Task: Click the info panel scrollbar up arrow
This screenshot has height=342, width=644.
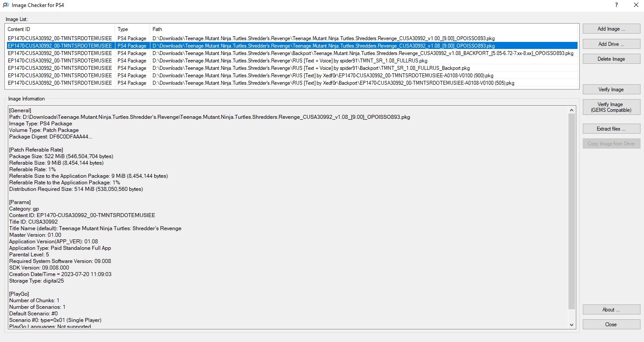Action: click(571, 110)
